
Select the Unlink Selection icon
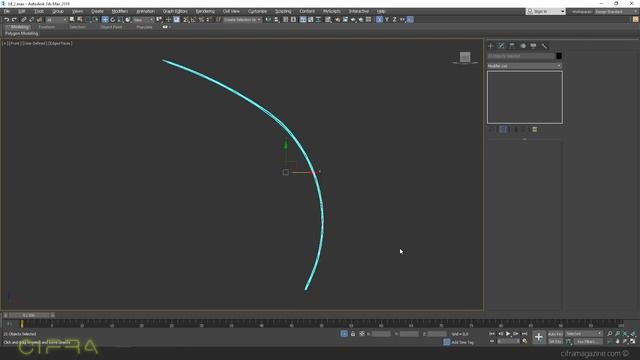[x=31, y=20]
